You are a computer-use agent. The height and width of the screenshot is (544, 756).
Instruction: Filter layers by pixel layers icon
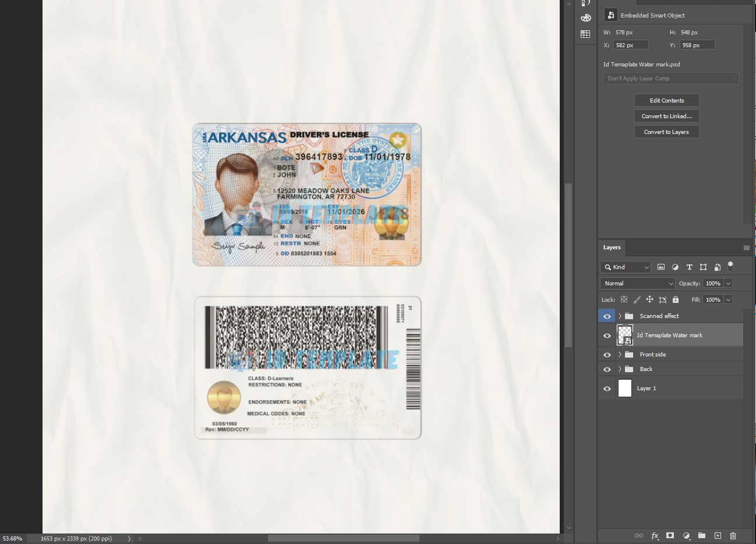coord(661,267)
